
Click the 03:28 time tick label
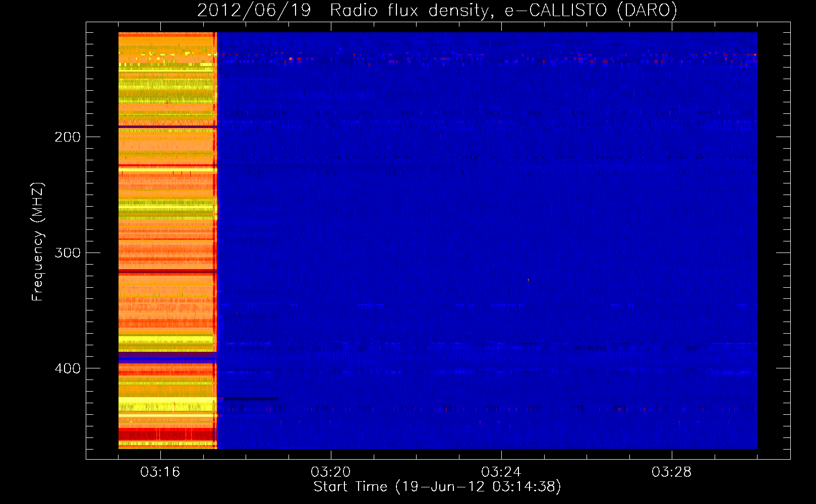click(x=671, y=472)
